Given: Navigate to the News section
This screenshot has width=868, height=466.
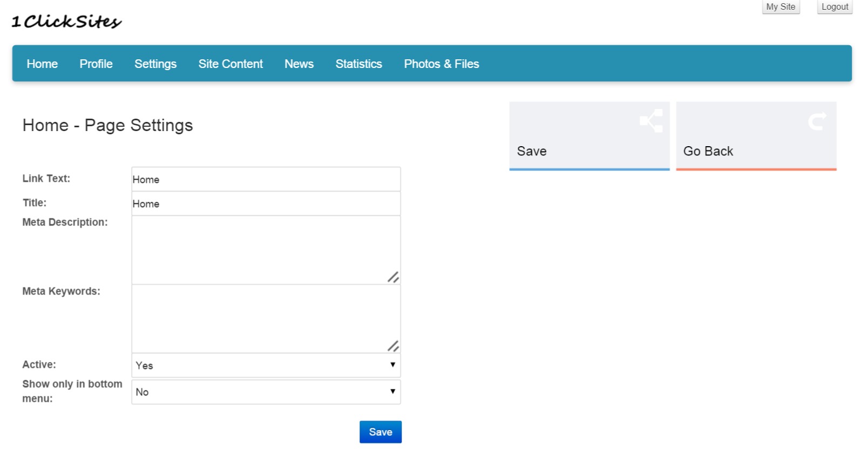Looking at the screenshot, I should point(299,64).
